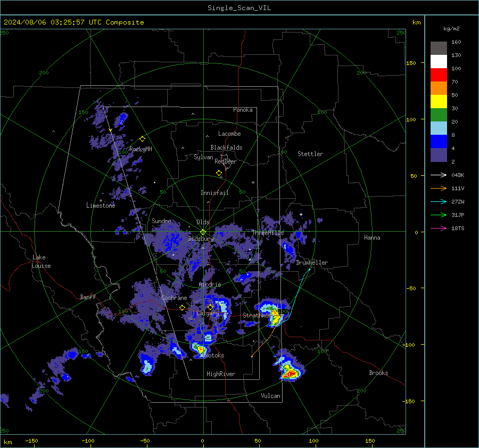
Task: Click the Strathmore label
Action: (257, 315)
